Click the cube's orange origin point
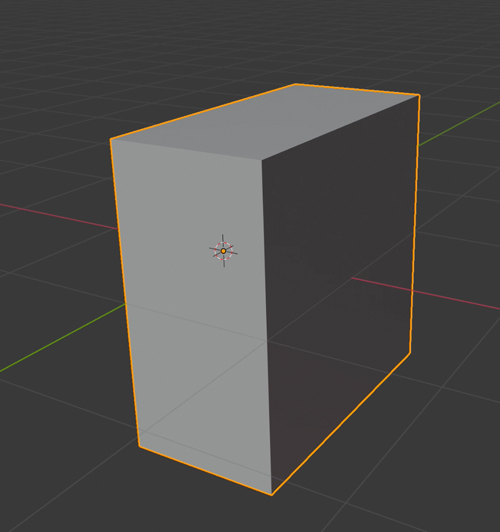500x532 pixels. [x=223, y=251]
